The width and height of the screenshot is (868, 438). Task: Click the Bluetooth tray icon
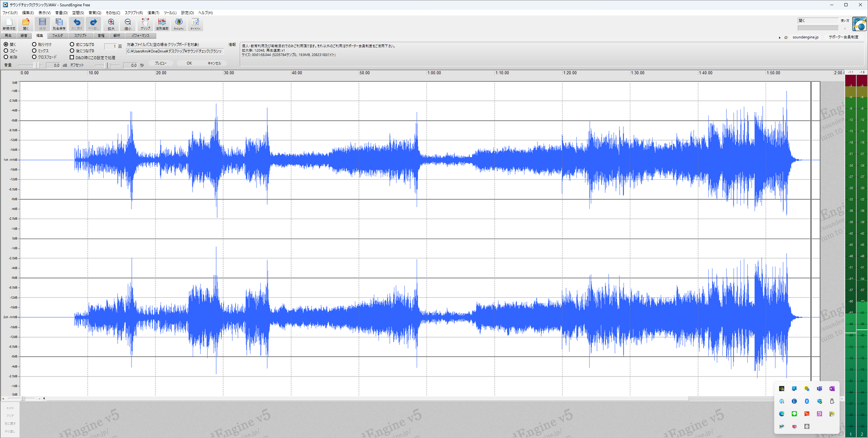click(x=807, y=401)
